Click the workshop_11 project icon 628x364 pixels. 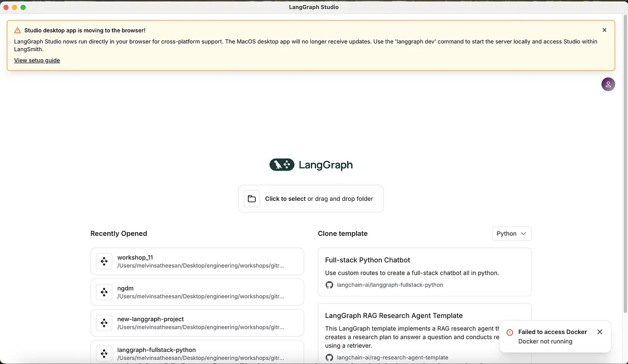point(104,261)
